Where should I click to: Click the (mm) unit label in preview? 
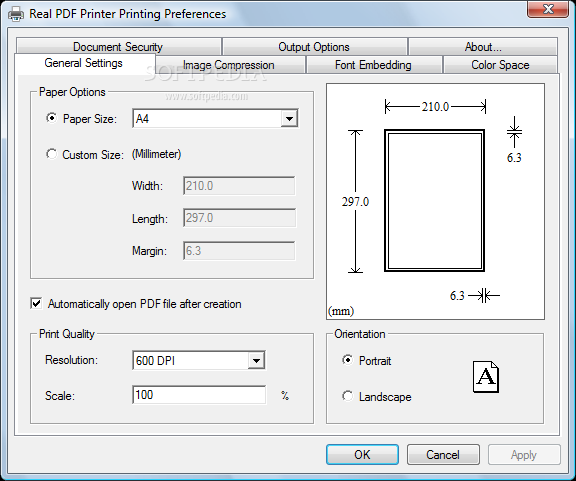click(341, 311)
